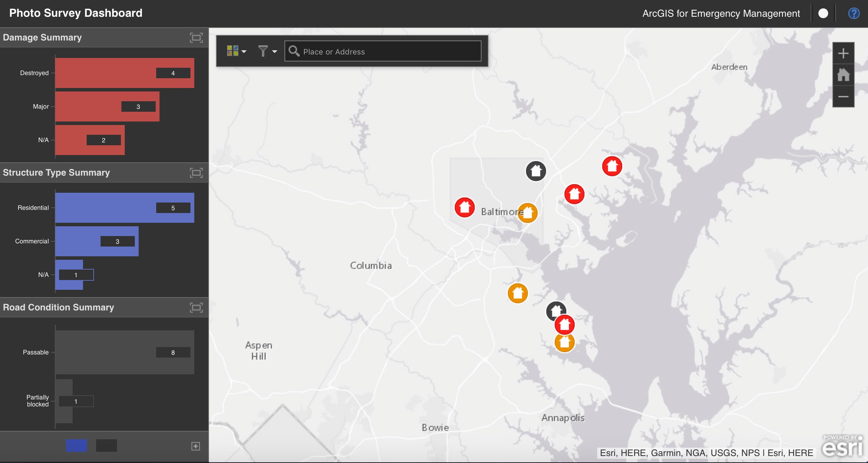The image size is (868, 463).
Task: Select the Destroyed bar in Damage Summary
Action: [x=105, y=73]
